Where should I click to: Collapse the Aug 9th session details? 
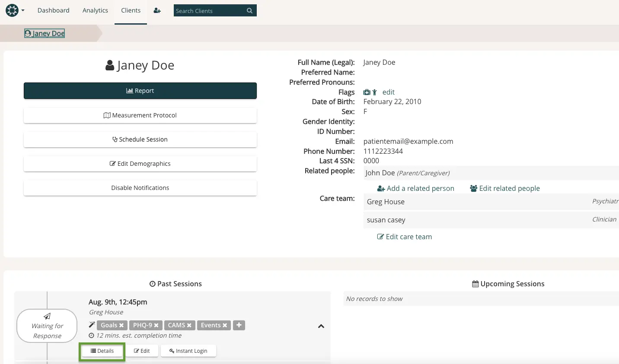[321, 326]
